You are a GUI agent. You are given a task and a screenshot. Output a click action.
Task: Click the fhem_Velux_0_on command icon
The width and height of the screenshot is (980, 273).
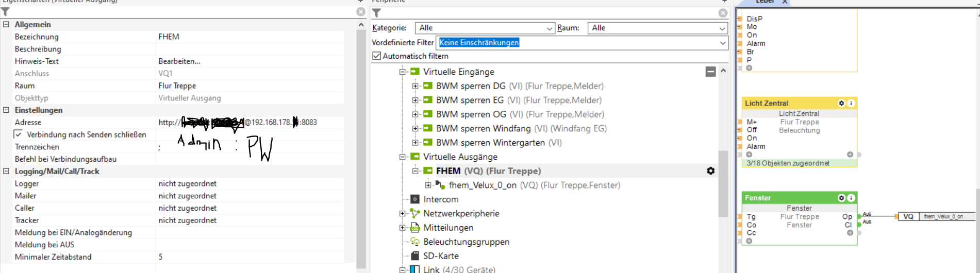pos(440,184)
